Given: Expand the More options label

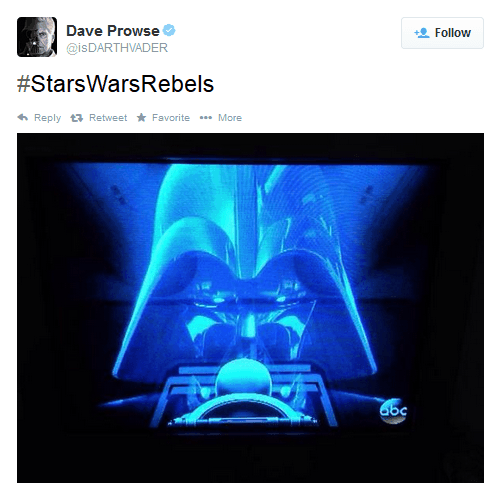Looking at the screenshot, I should 230,118.
